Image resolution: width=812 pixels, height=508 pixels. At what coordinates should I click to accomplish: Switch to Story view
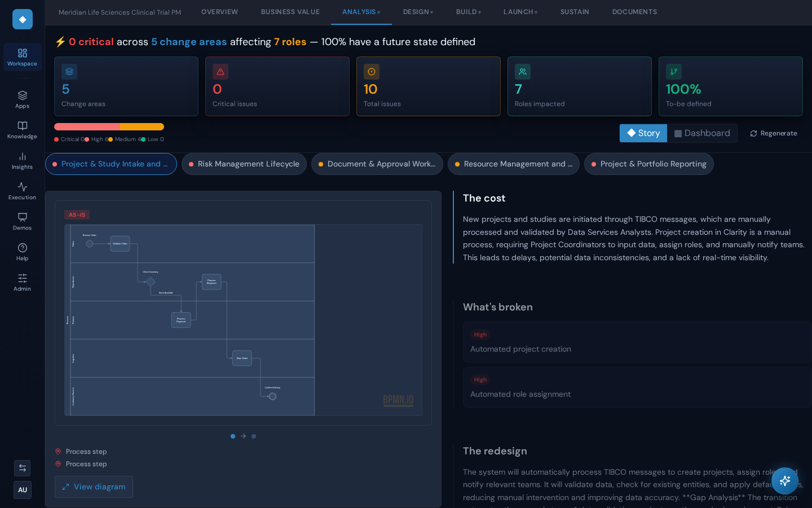pyautogui.click(x=643, y=133)
